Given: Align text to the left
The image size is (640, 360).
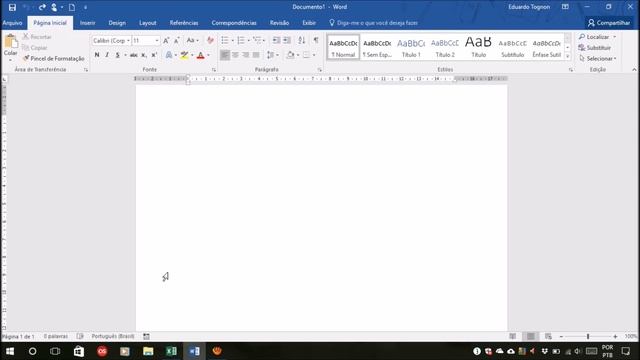Looking at the screenshot, I should tap(225, 55).
